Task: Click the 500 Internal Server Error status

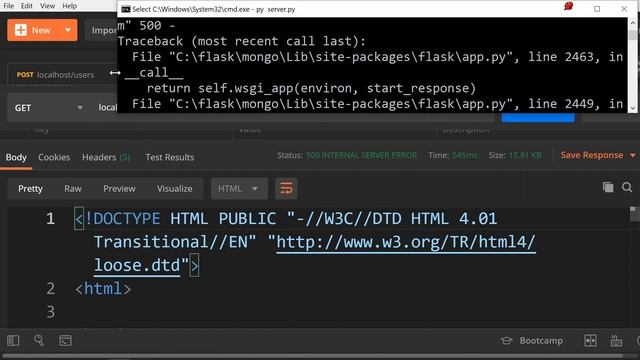Action: 362,156
